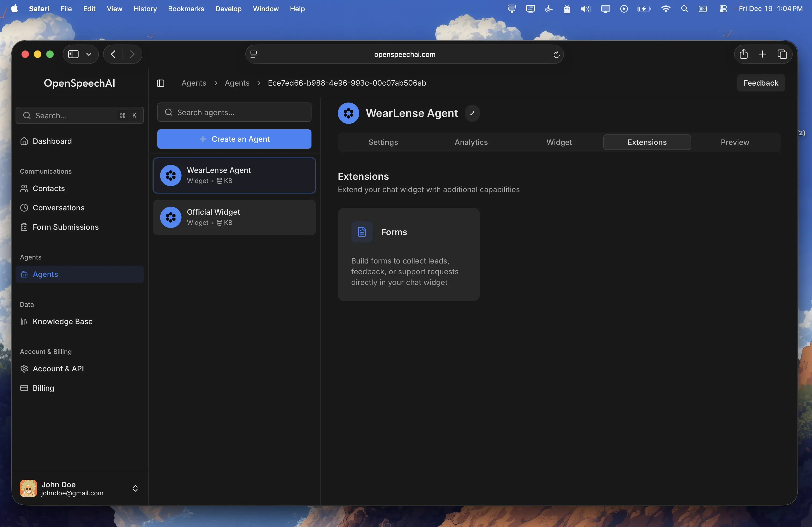Focus the Search agents field
The image size is (812, 527).
(x=234, y=112)
